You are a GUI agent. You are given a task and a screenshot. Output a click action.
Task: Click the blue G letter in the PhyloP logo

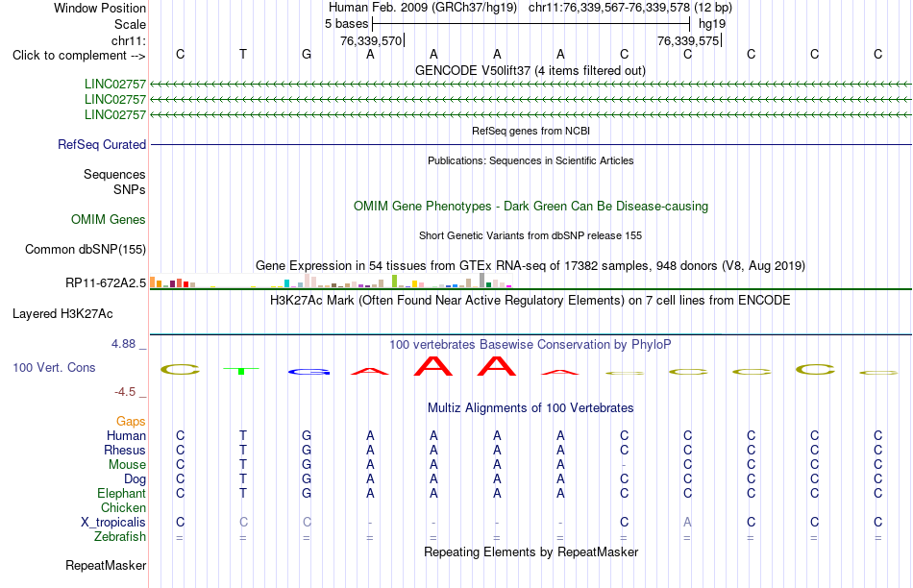coord(309,372)
